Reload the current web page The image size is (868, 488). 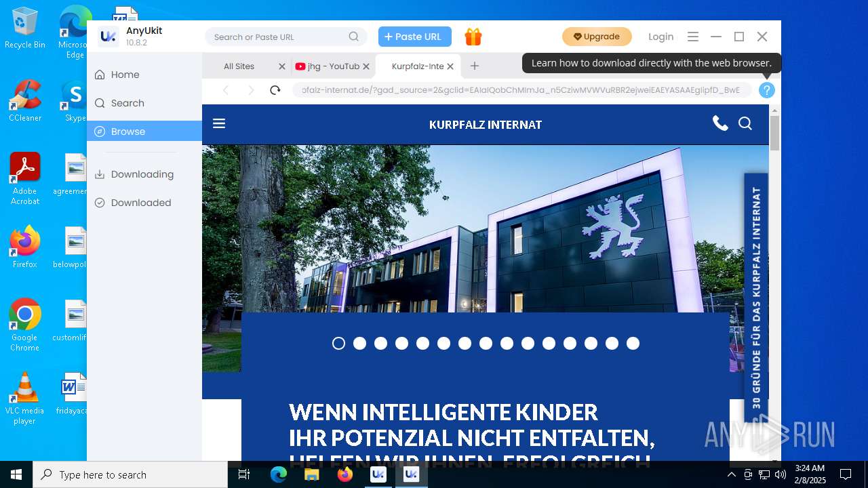tap(275, 90)
